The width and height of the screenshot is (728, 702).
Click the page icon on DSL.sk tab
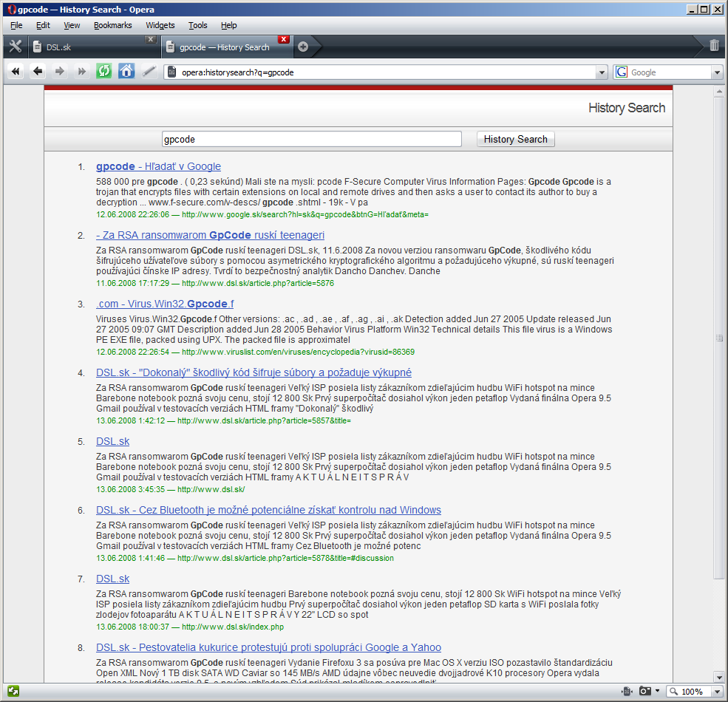pyautogui.click(x=37, y=47)
